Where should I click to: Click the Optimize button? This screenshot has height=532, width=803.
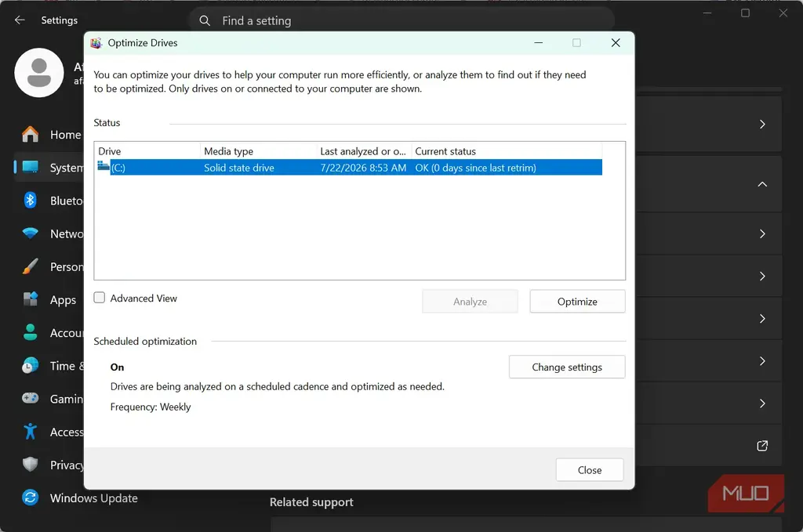click(x=577, y=302)
